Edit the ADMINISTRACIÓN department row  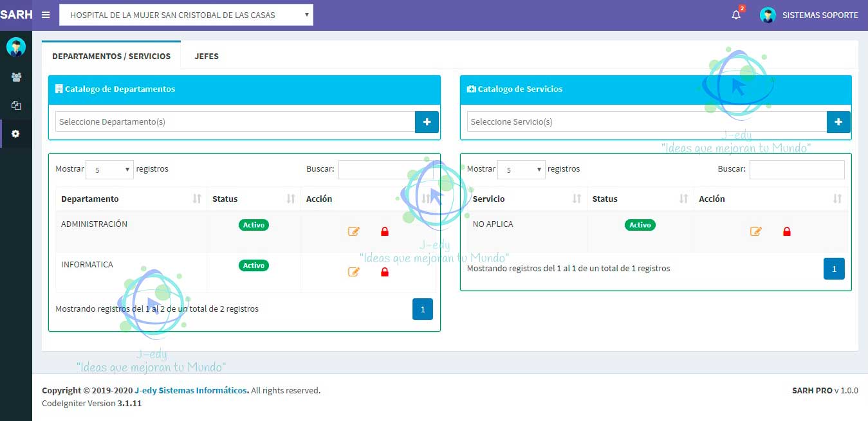(353, 231)
